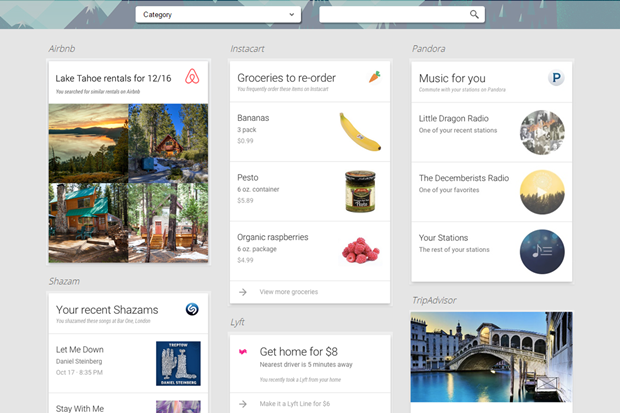Image resolution: width=620 pixels, height=413 pixels.
Task: Select the Bananas grocery item
Action: 310,132
